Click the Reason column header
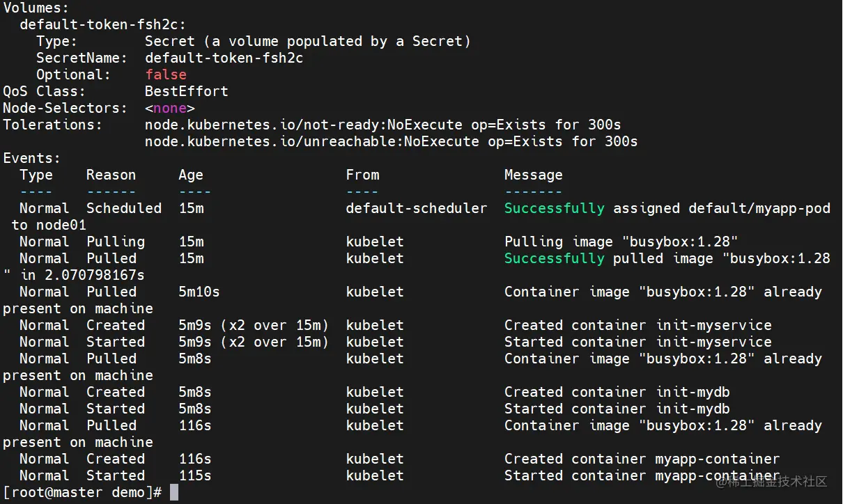 click(x=111, y=175)
